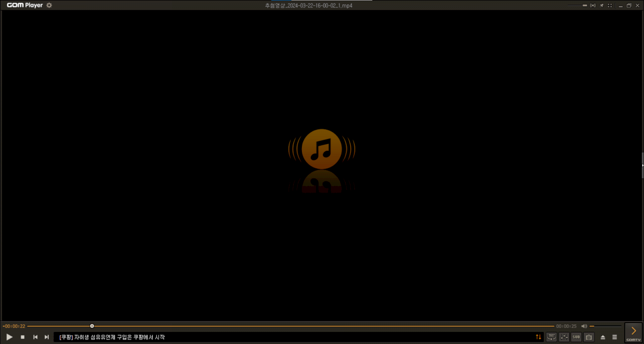Viewport: 644px width, 344px height.
Task: Open settings via the gear icon
Action: click(x=49, y=5)
